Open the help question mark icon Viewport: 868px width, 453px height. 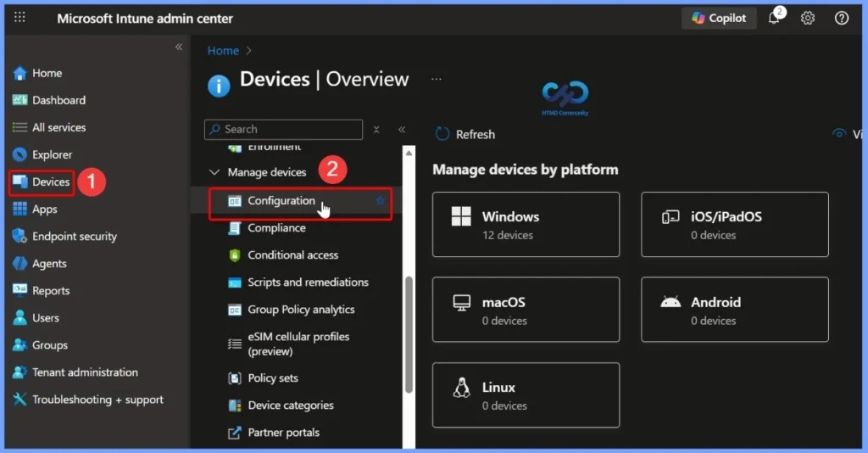pos(842,18)
